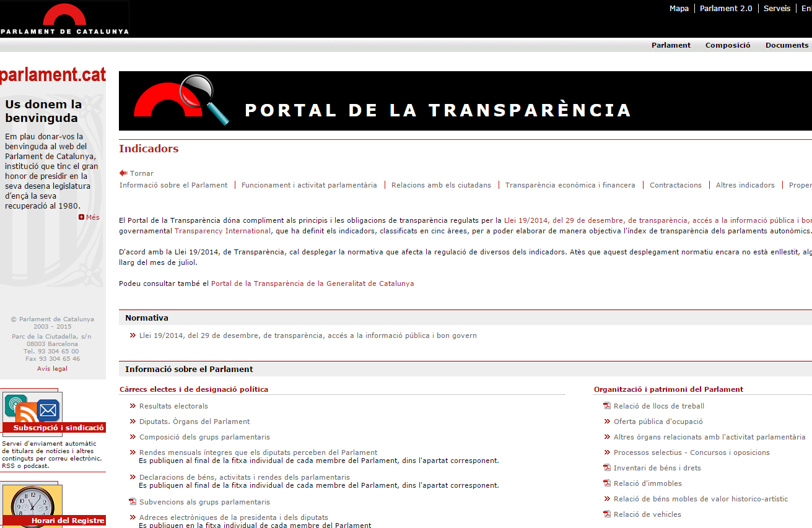Click the red Tornar back arrow icon

(123, 173)
